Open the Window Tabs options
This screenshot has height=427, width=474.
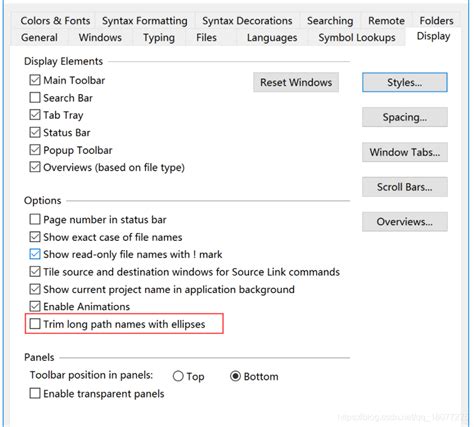click(x=405, y=152)
